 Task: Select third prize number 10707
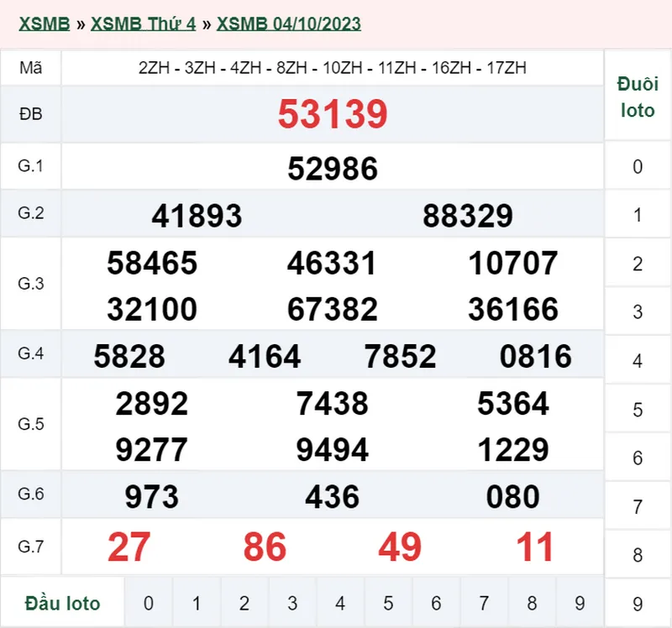click(513, 263)
